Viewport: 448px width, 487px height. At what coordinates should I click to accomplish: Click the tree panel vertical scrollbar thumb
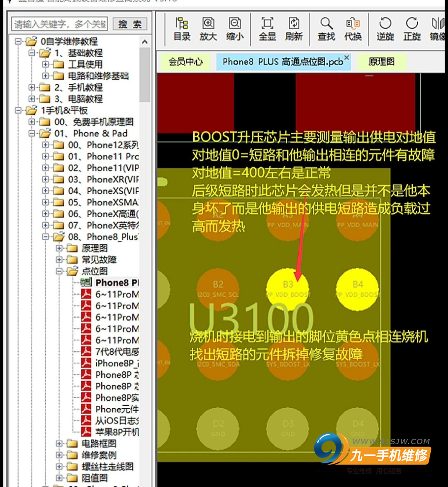pyautogui.click(x=145, y=75)
